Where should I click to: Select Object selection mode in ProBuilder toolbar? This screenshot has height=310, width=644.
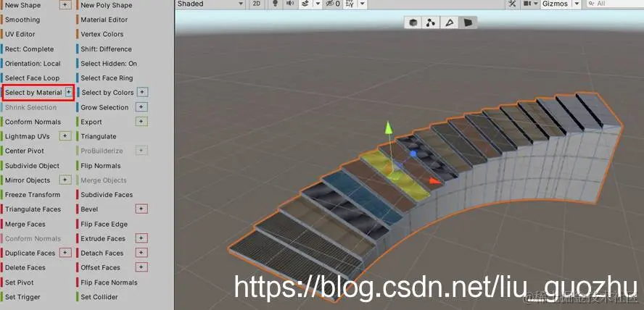point(413,22)
